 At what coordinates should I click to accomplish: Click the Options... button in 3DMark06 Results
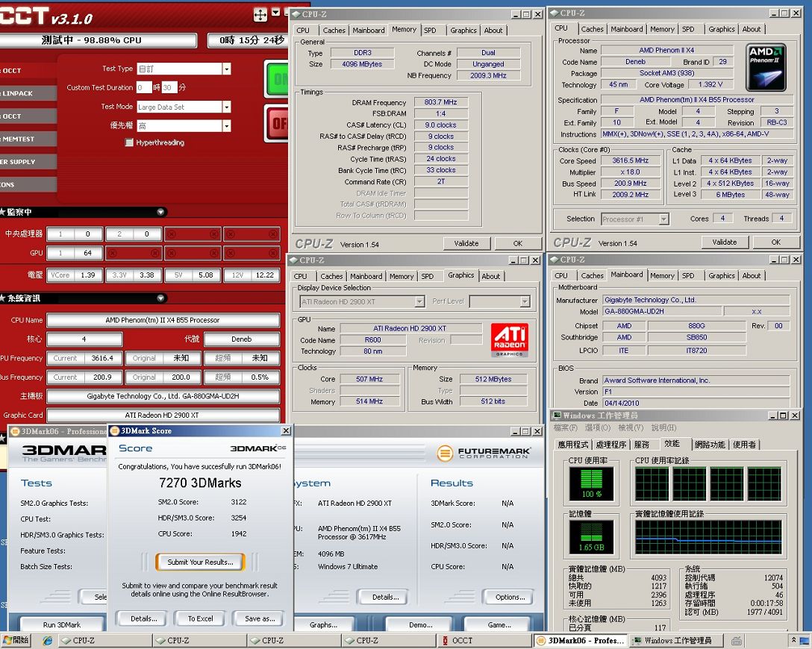[x=510, y=597]
